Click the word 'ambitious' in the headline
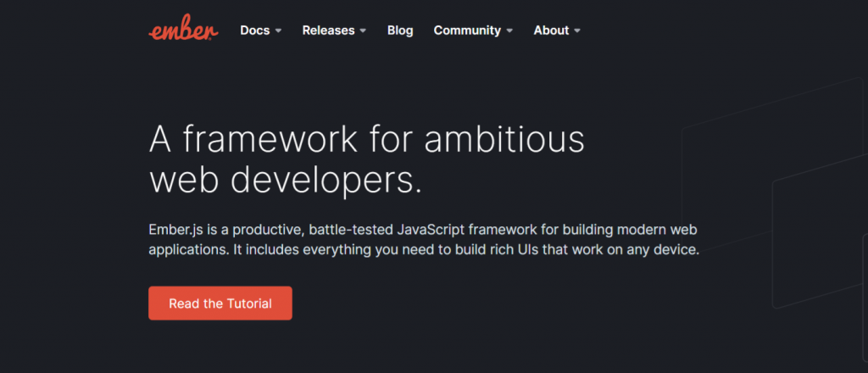Image resolution: width=868 pixels, height=373 pixels. [x=504, y=139]
